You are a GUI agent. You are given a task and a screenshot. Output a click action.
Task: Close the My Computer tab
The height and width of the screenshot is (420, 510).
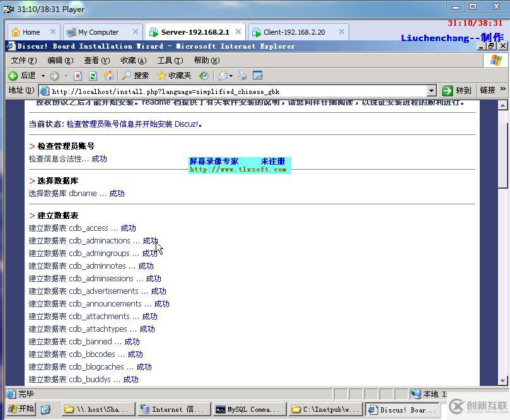click(136, 32)
